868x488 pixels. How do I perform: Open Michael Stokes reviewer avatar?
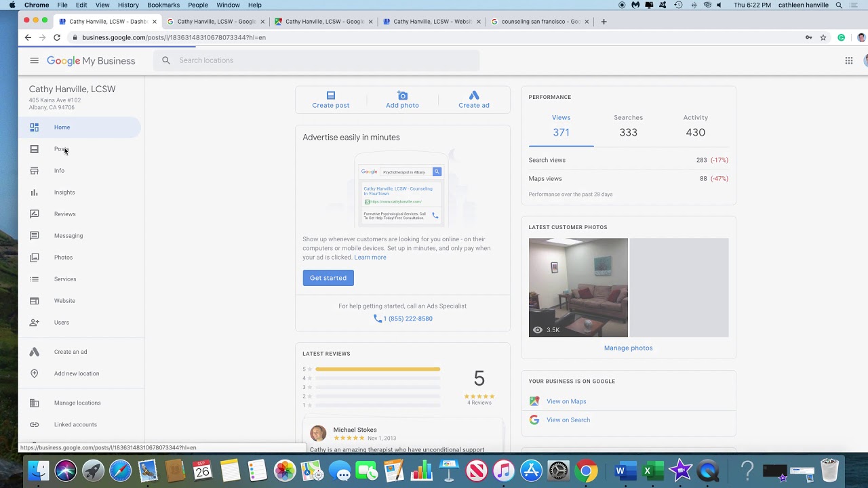[x=318, y=433]
